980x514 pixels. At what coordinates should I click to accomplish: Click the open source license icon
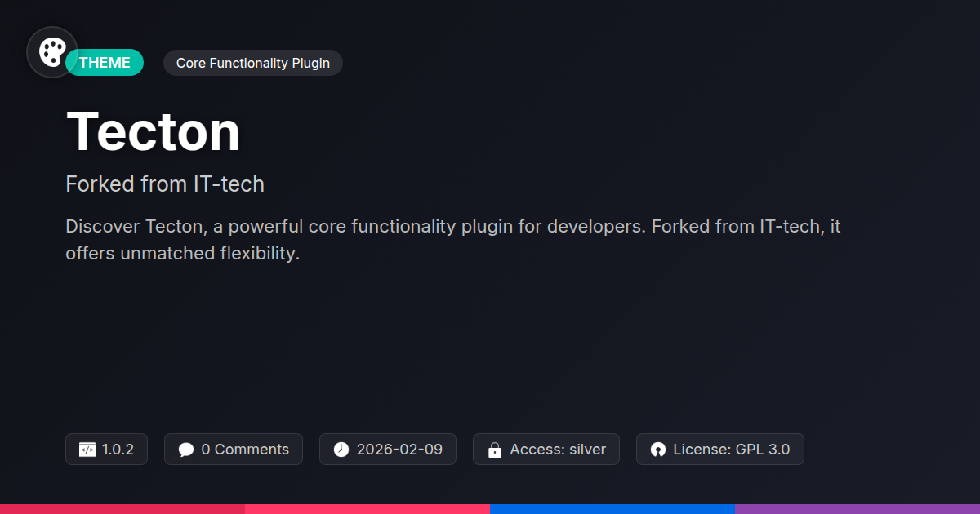(658, 450)
